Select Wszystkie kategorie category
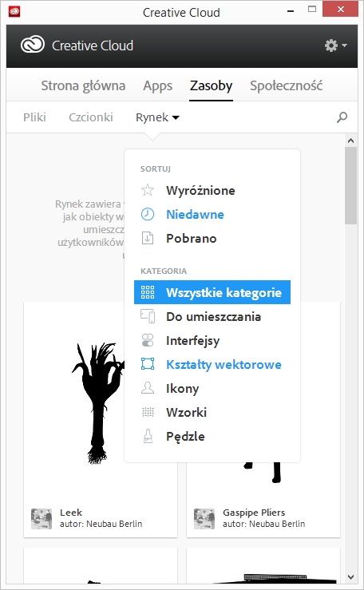Screen dimensions: 364x590 pyautogui.click(x=212, y=292)
